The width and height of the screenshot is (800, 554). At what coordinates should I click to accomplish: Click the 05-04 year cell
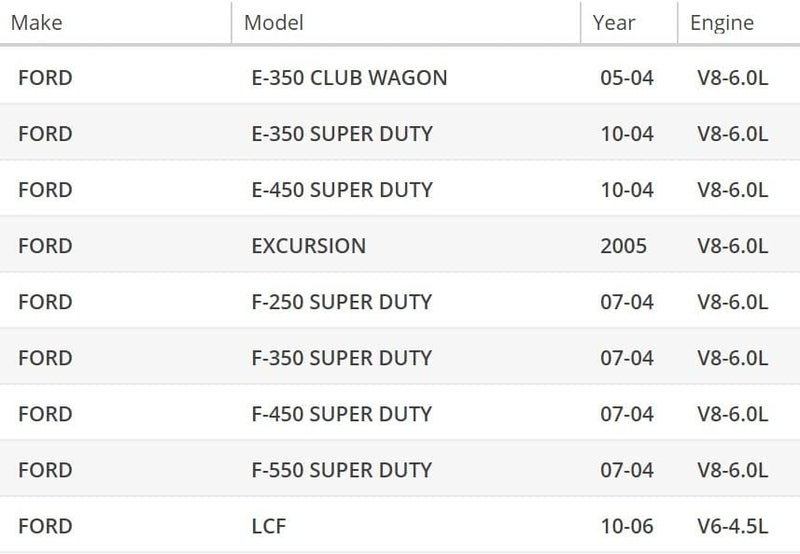pos(627,78)
